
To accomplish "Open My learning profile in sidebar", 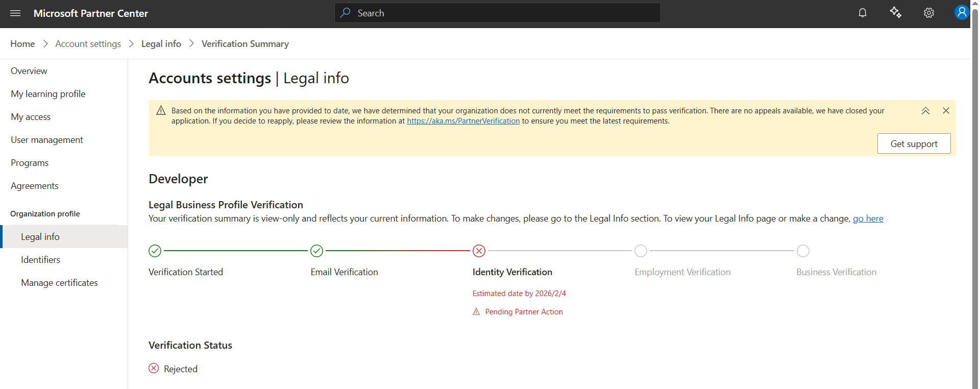I will pos(64,94).
